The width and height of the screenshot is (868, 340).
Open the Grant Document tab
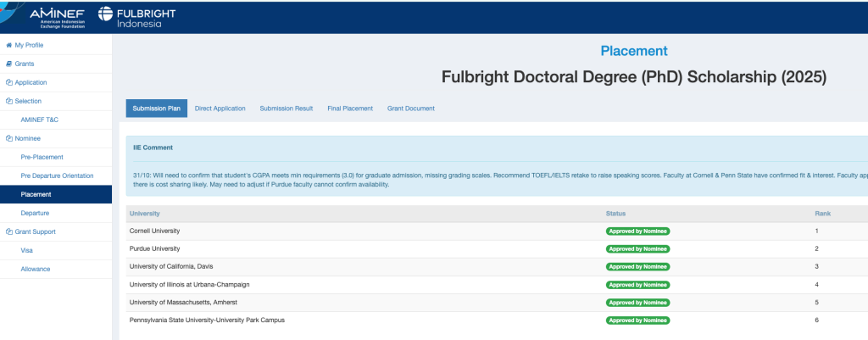click(411, 109)
